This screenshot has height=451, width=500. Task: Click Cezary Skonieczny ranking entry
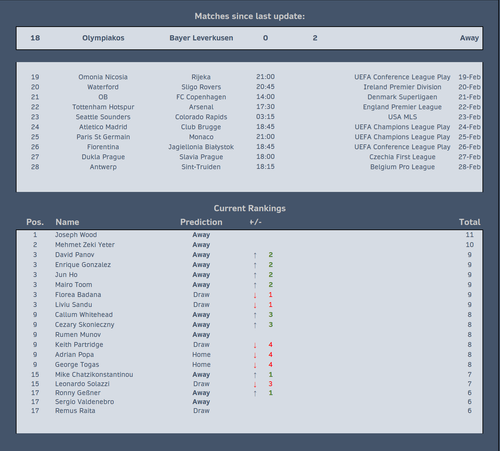coord(85,325)
